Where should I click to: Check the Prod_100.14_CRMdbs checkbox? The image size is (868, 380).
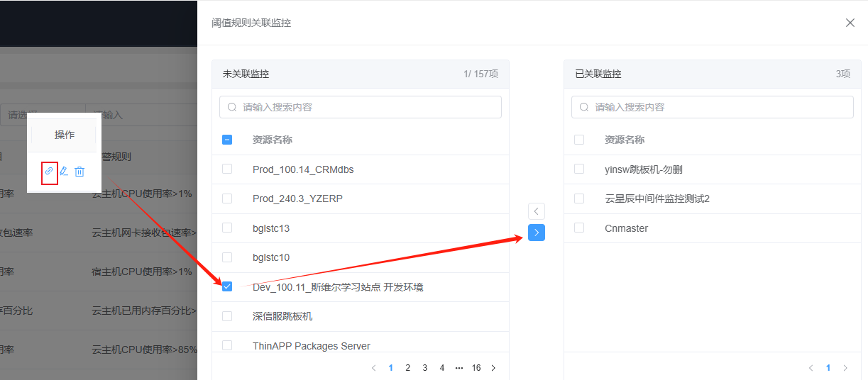(x=227, y=169)
